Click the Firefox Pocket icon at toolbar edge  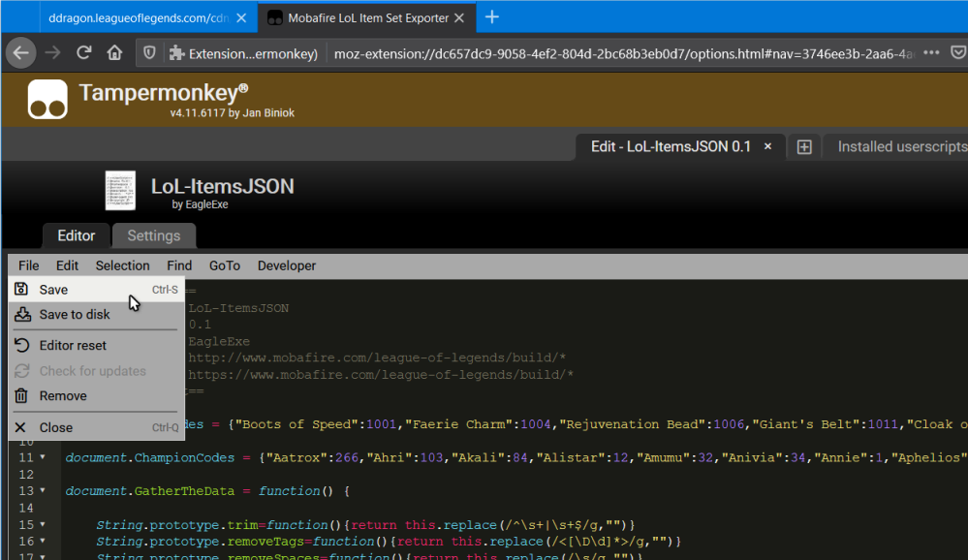[958, 53]
